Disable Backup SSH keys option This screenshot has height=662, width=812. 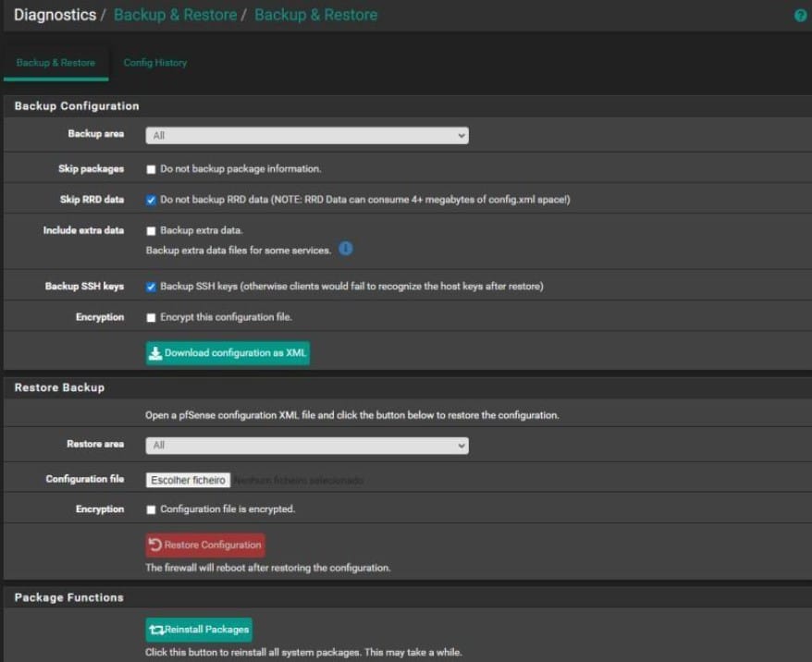(x=151, y=287)
